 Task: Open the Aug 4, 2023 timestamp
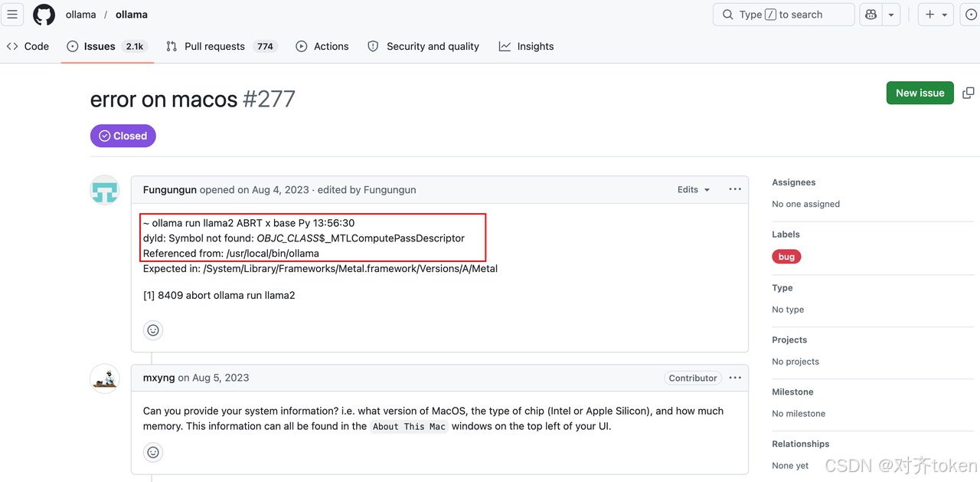(281, 189)
